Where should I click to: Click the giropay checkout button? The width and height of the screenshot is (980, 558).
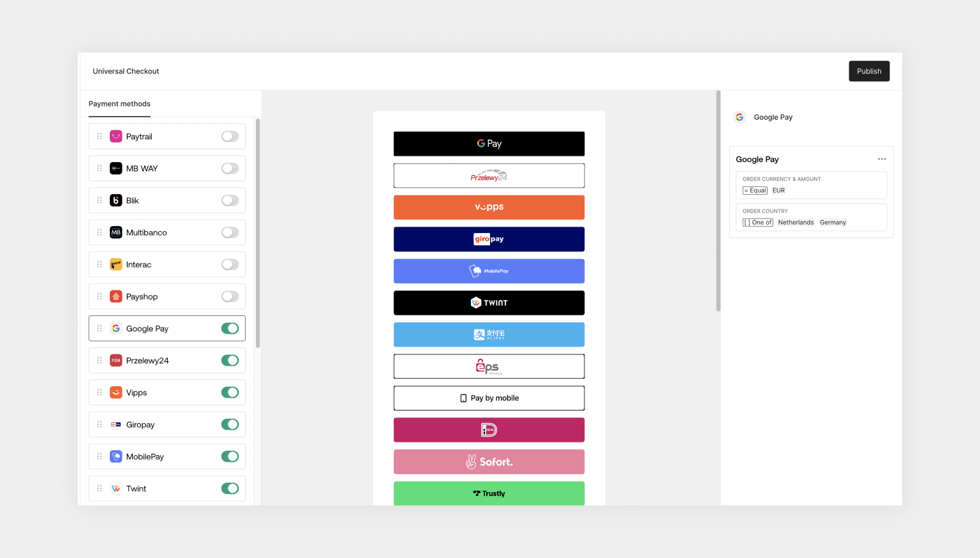pyautogui.click(x=489, y=239)
